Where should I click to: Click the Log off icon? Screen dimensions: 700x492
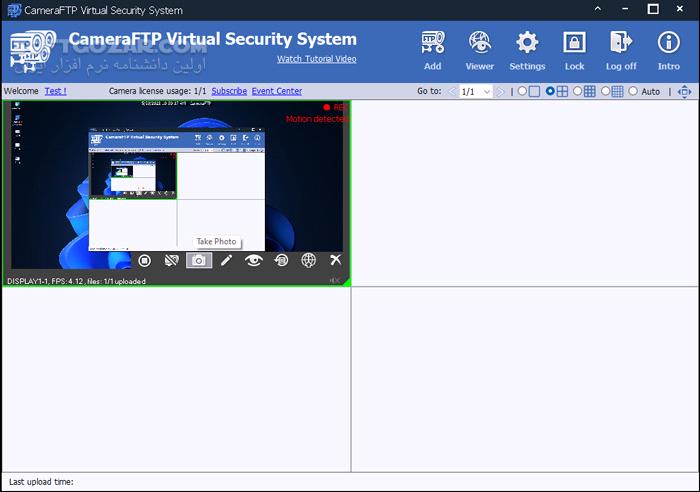click(x=621, y=49)
